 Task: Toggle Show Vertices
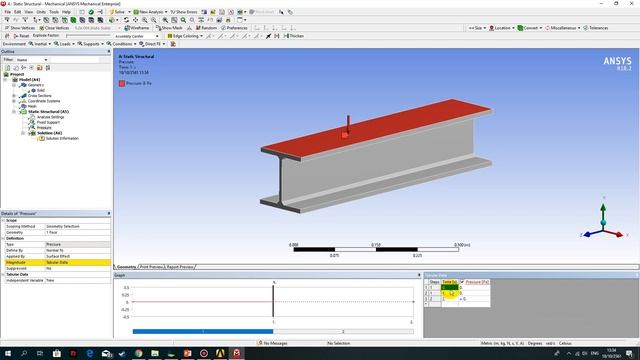[x=20, y=28]
